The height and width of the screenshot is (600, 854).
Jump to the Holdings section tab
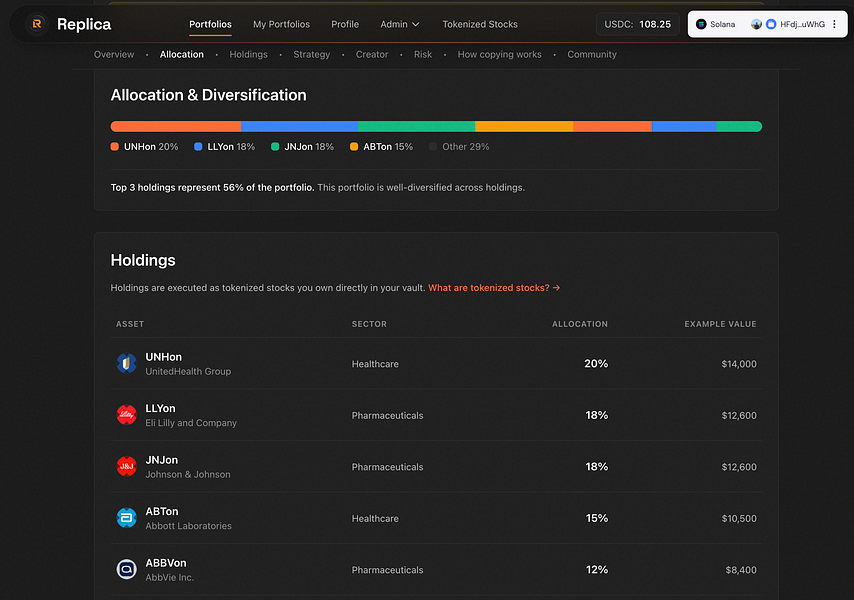click(x=248, y=54)
